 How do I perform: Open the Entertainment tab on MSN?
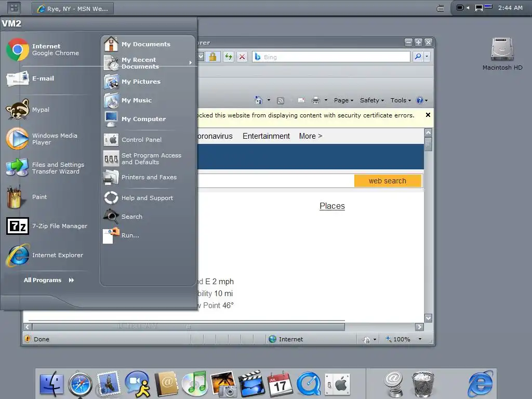click(266, 136)
